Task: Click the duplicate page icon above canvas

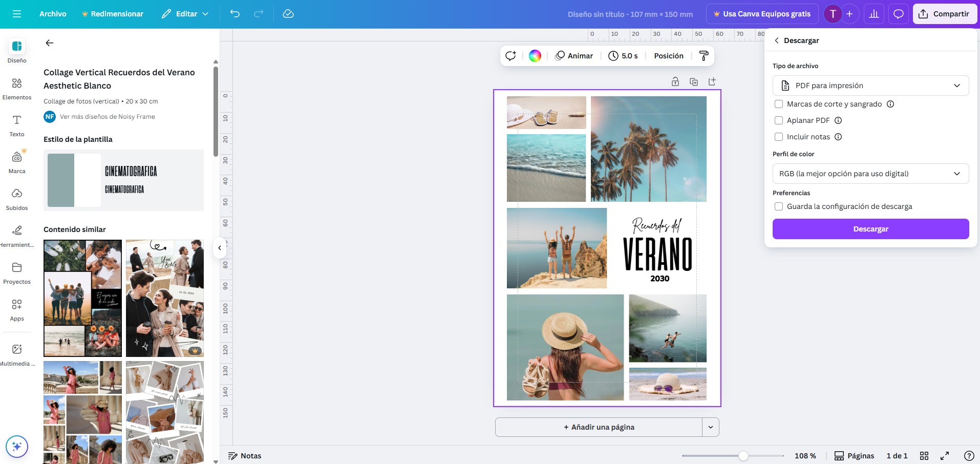Action: coord(694,82)
